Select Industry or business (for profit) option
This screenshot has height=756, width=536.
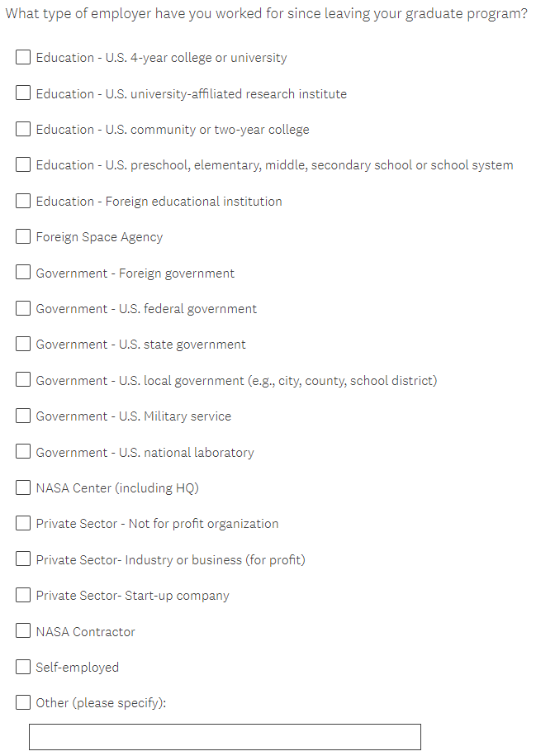[x=24, y=559]
